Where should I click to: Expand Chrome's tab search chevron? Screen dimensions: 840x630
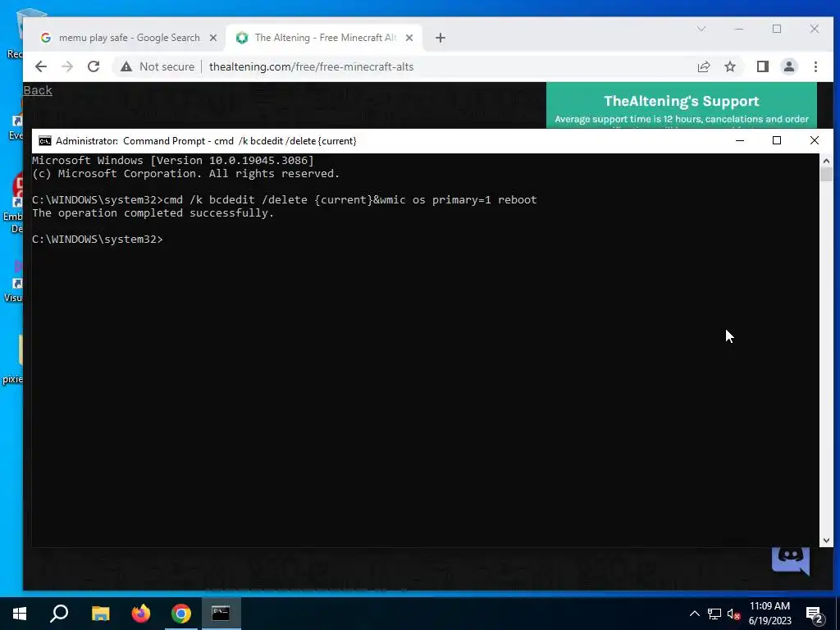pos(701,29)
